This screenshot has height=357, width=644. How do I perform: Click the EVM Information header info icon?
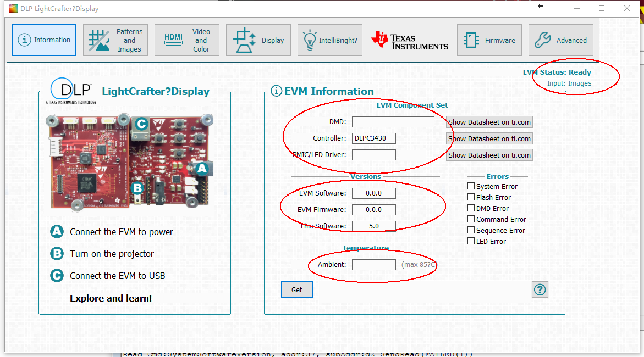[277, 91]
